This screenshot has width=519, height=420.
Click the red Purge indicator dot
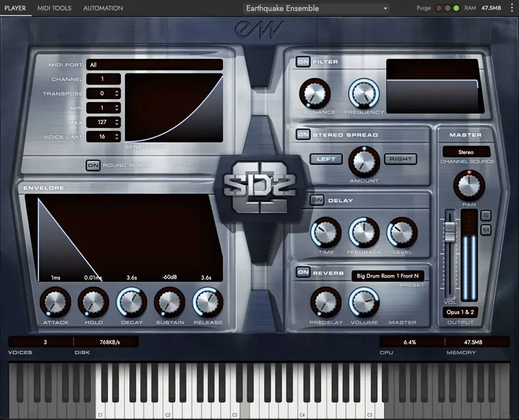[439, 8]
